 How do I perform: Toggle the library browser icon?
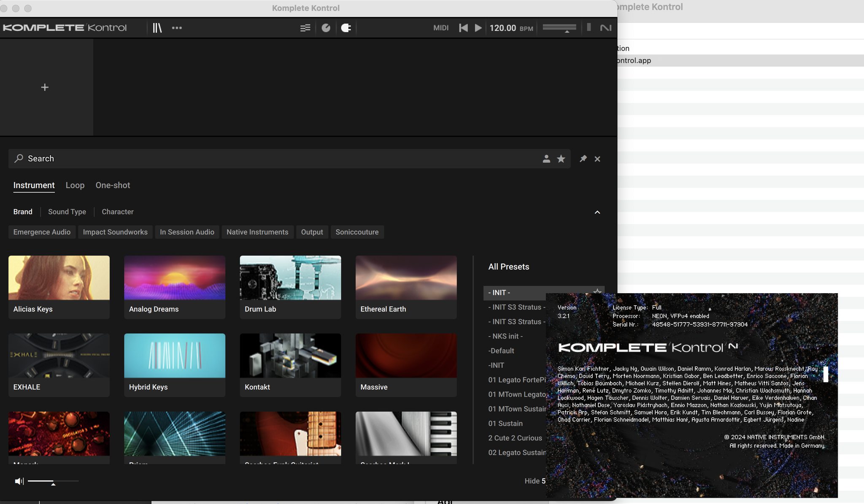pos(157,28)
